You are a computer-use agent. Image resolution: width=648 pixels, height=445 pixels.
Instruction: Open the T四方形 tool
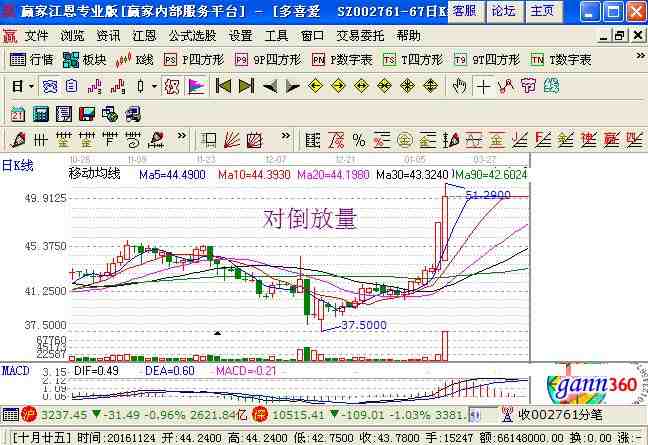tap(412, 60)
